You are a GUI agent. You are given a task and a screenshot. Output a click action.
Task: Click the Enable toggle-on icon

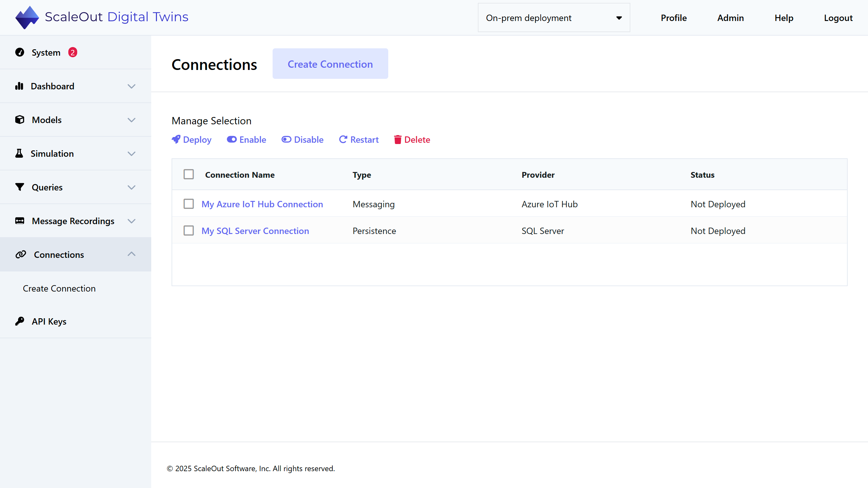(x=232, y=139)
